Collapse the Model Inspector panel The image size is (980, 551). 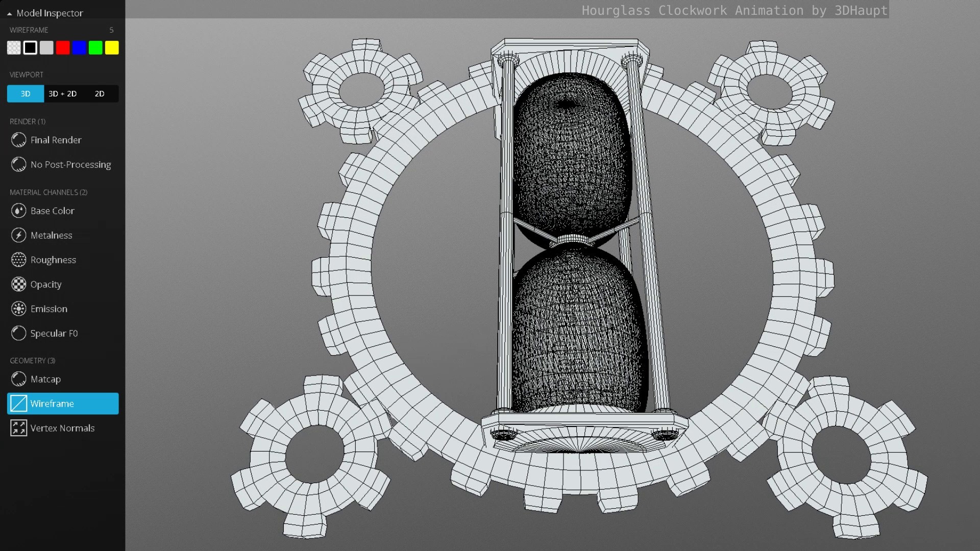9,13
